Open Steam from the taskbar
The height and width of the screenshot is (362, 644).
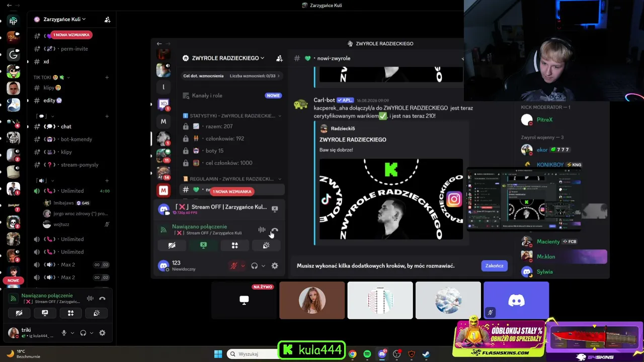coord(426,354)
